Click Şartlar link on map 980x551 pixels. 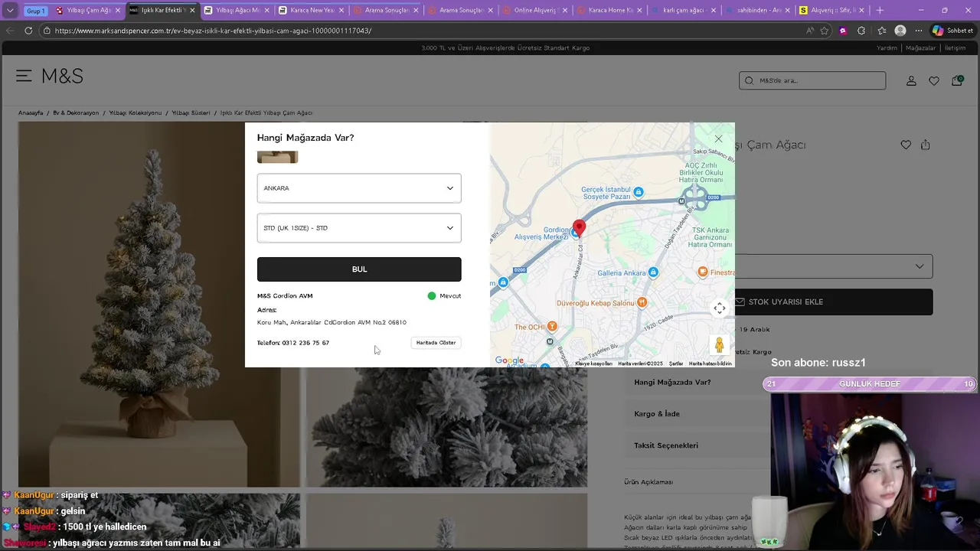(x=675, y=364)
